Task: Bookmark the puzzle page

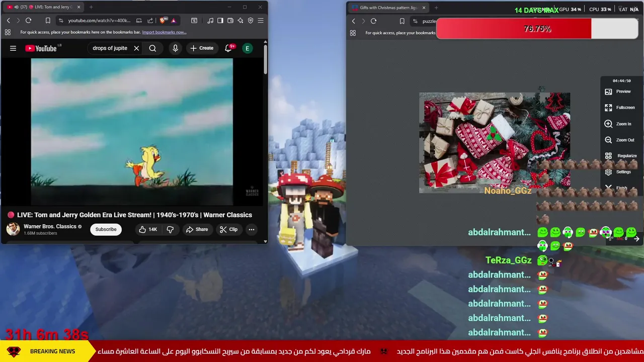Action: coord(402,21)
